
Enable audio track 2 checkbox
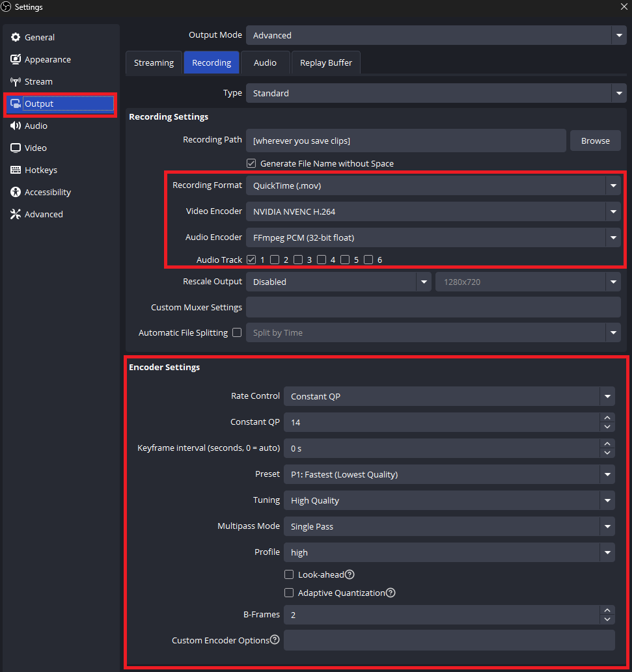[275, 260]
